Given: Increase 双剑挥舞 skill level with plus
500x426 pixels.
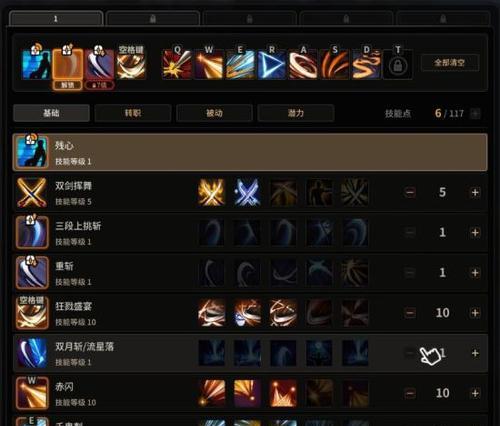Looking at the screenshot, I should coord(475,192).
